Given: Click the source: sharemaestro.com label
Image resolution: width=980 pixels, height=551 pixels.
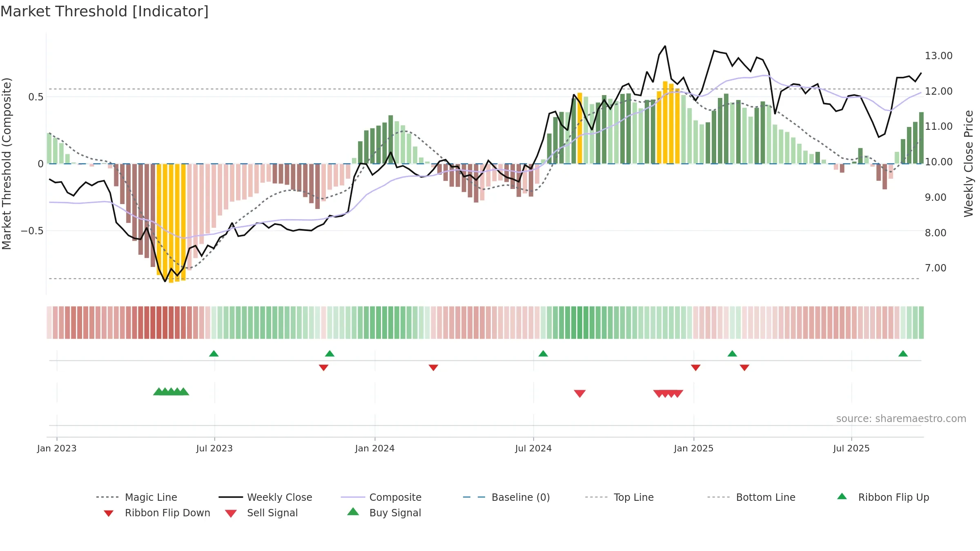Looking at the screenshot, I should (x=901, y=419).
